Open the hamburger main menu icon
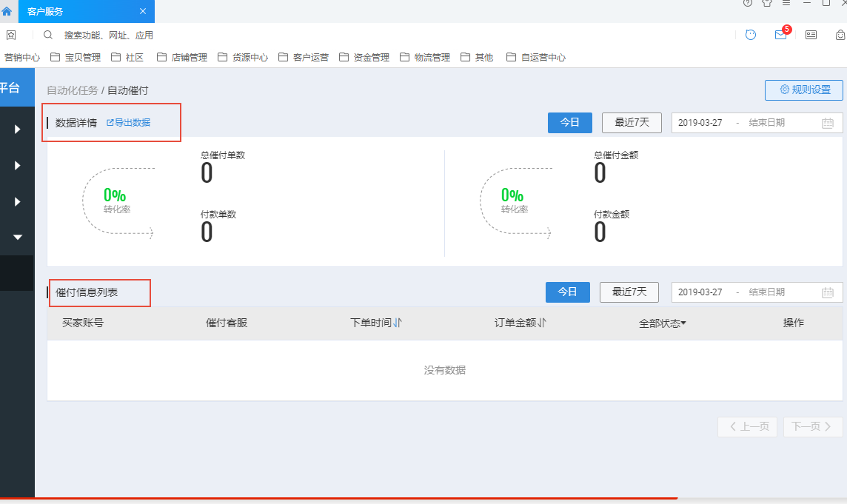847x504 pixels. click(786, 3)
